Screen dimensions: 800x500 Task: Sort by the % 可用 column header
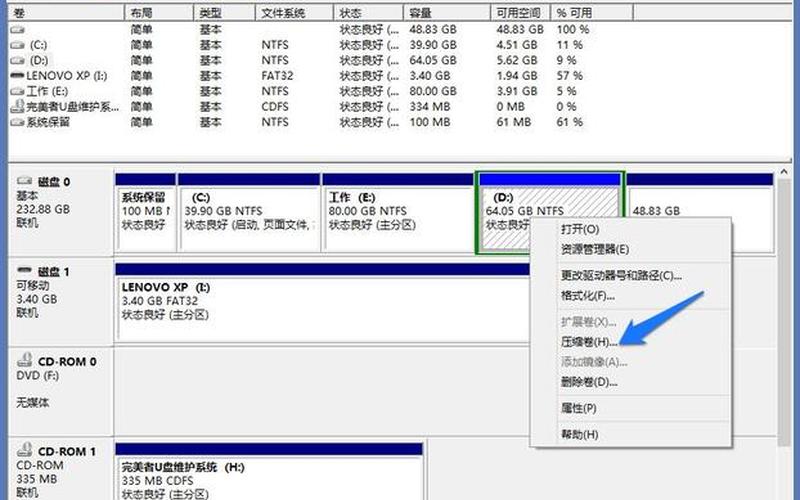tap(592, 13)
